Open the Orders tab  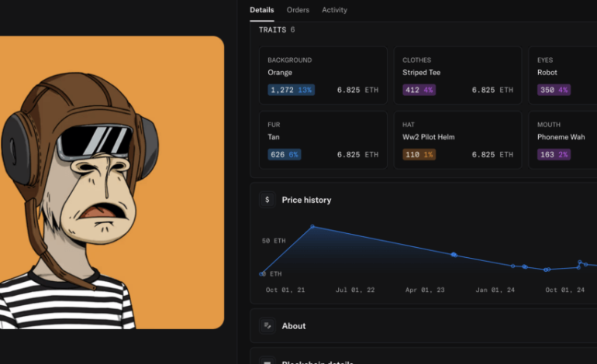point(298,10)
